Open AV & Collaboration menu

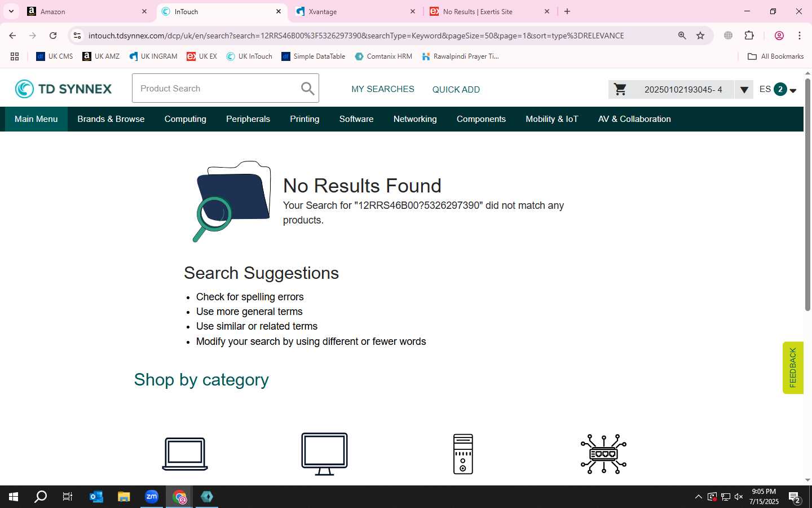point(634,119)
